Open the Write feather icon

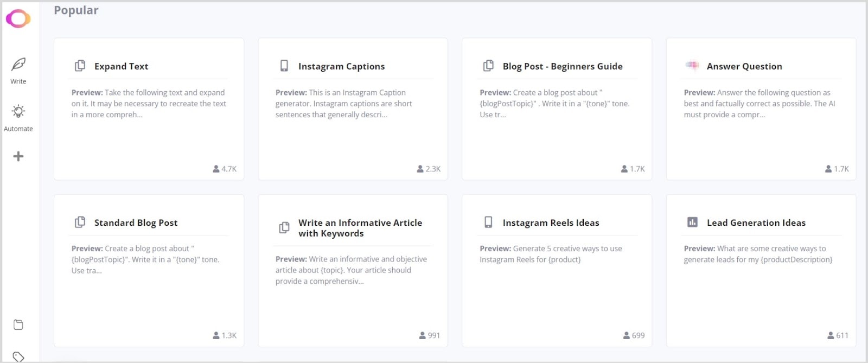tap(18, 65)
